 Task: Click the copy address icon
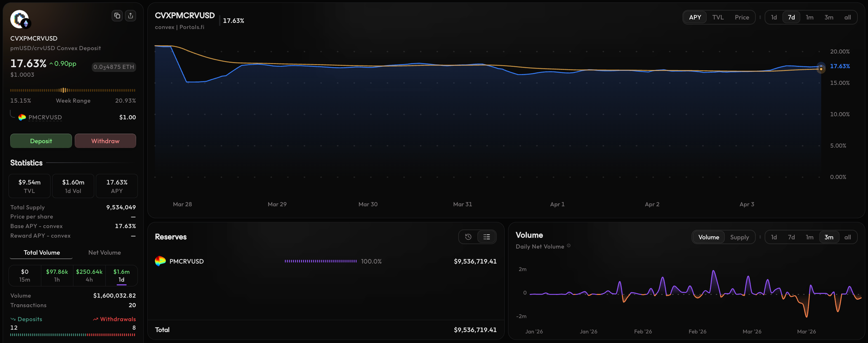click(x=117, y=16)
